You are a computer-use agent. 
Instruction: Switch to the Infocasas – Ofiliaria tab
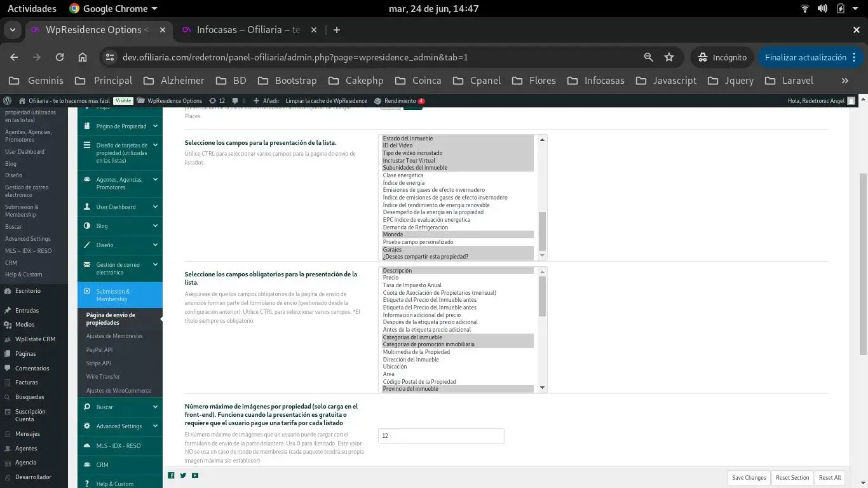248,30
